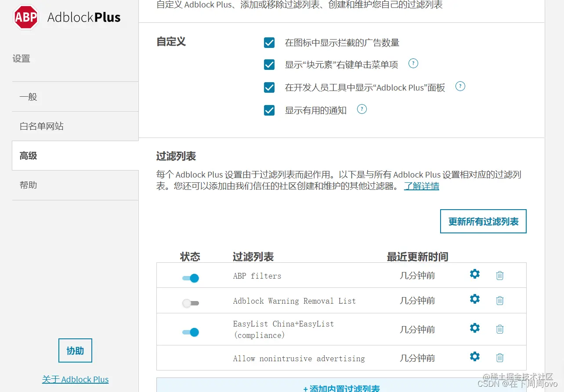564x392 pixels.
Task: Click 几分钟前 in ABP filters row
Action: click(x=417, y=276)
